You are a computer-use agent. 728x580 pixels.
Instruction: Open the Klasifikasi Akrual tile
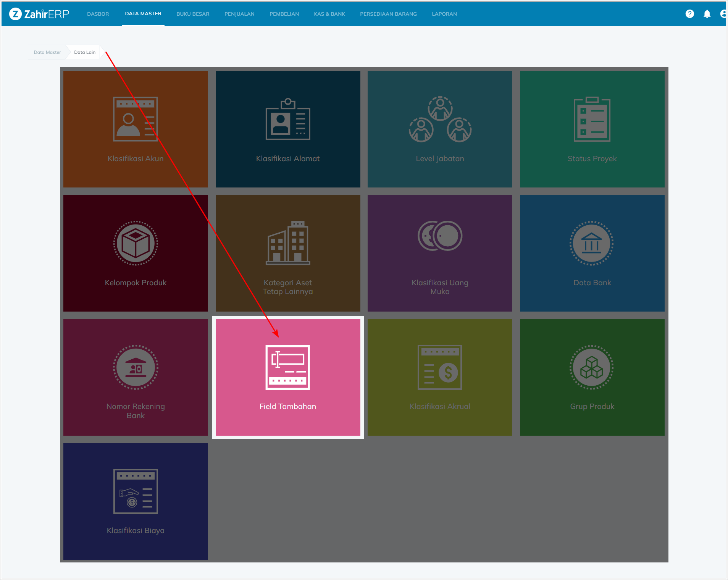(x=440, y=377)
